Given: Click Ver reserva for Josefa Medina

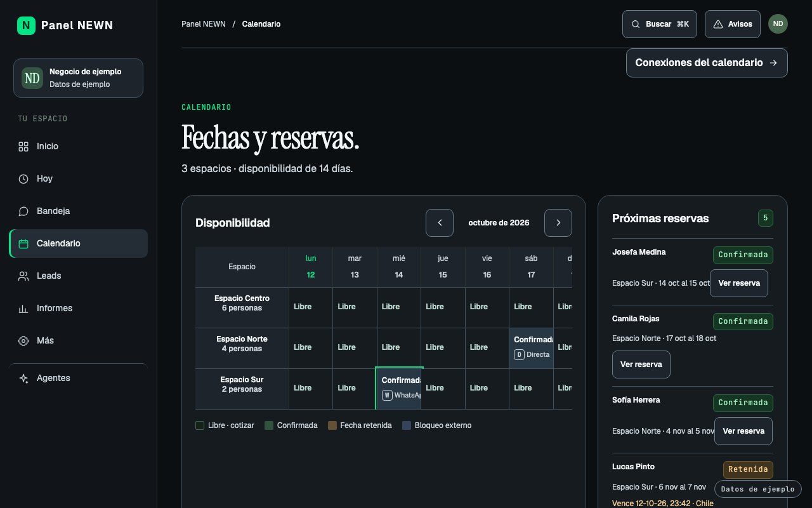Looking at the screenshot, I should click(739, 283).
